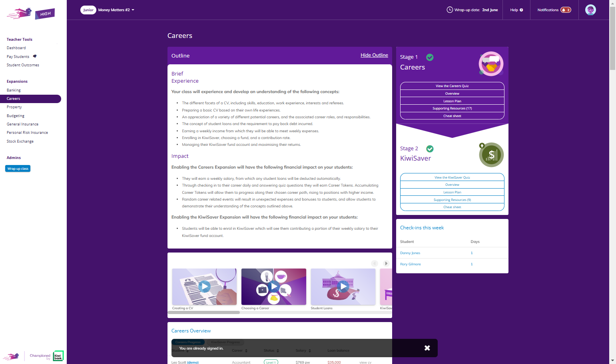Show previous videos with left arrow

(375, 263)
